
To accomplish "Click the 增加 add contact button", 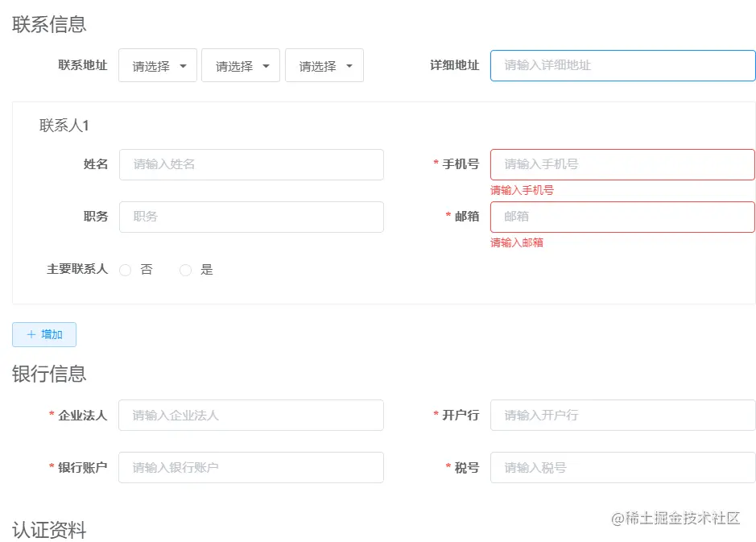I will coord(44,334).
